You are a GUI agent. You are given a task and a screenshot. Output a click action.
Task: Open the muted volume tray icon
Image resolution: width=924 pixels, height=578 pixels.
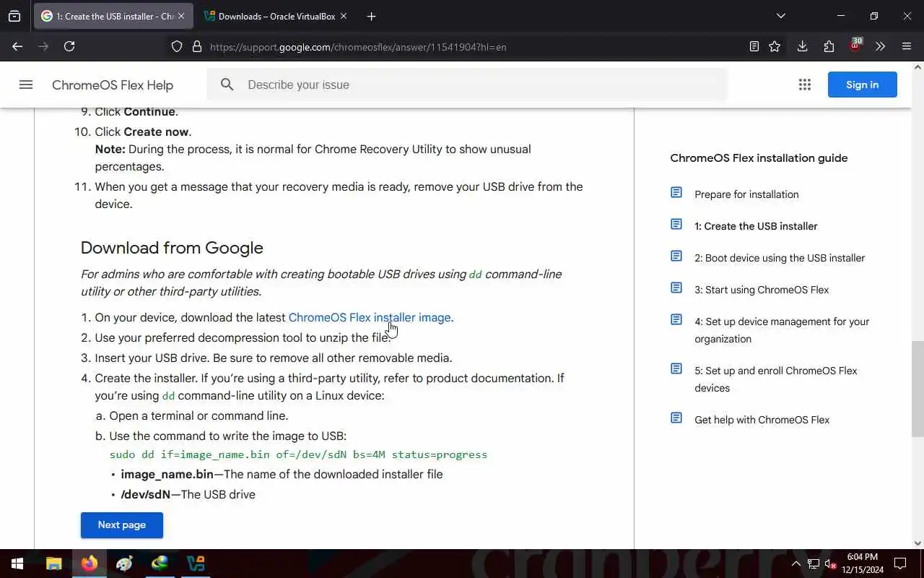(x=830, y=564)
